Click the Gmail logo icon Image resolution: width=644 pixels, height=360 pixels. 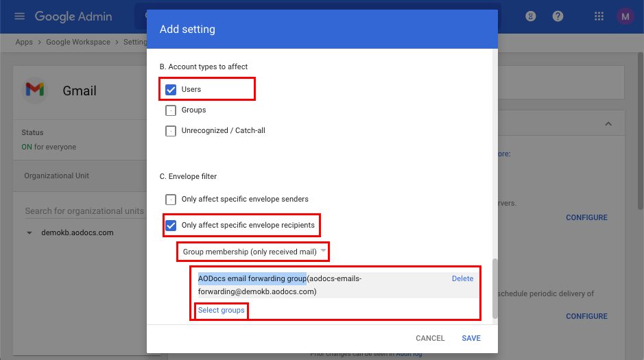[35, 90]
